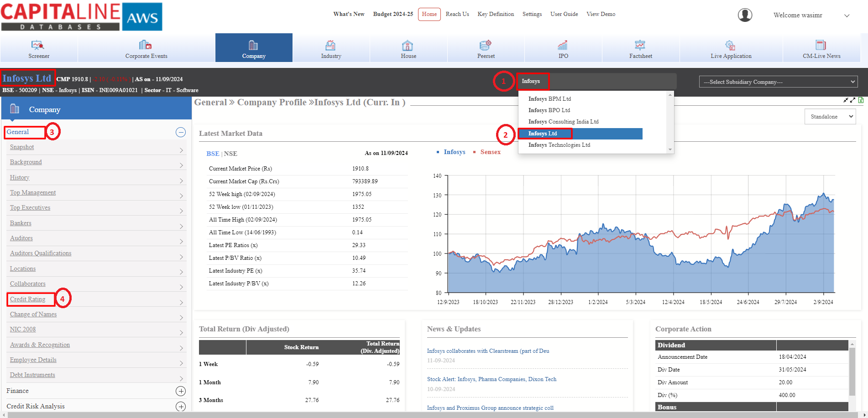Open the Corporate Events module icon
The height and width of the screenshot is (418, 868).
click(145, 45)
